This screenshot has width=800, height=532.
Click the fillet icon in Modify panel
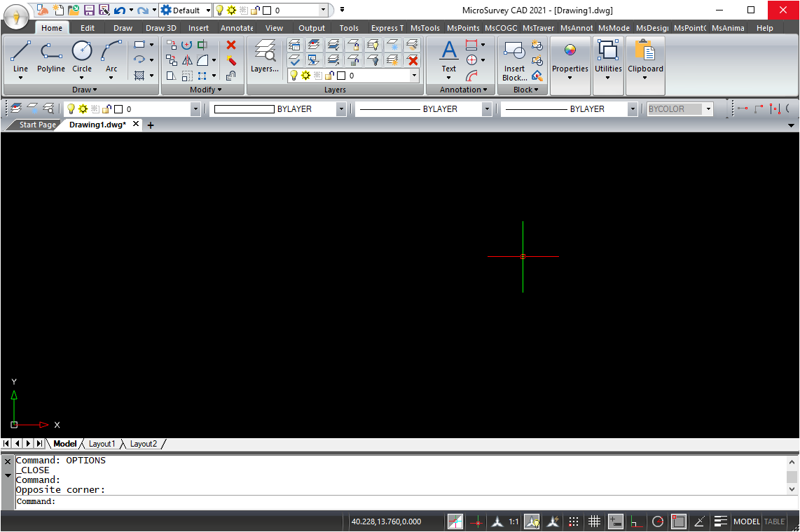tap(202, 61)
